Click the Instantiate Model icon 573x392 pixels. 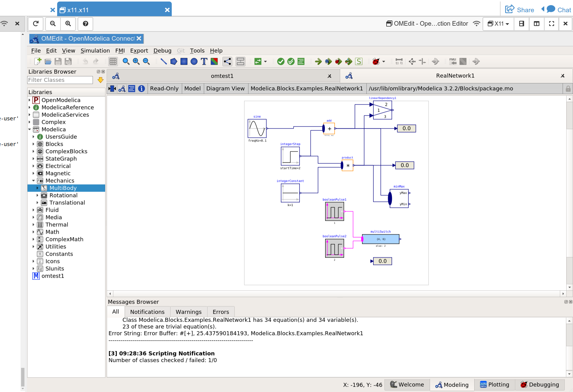coord(301,61)
